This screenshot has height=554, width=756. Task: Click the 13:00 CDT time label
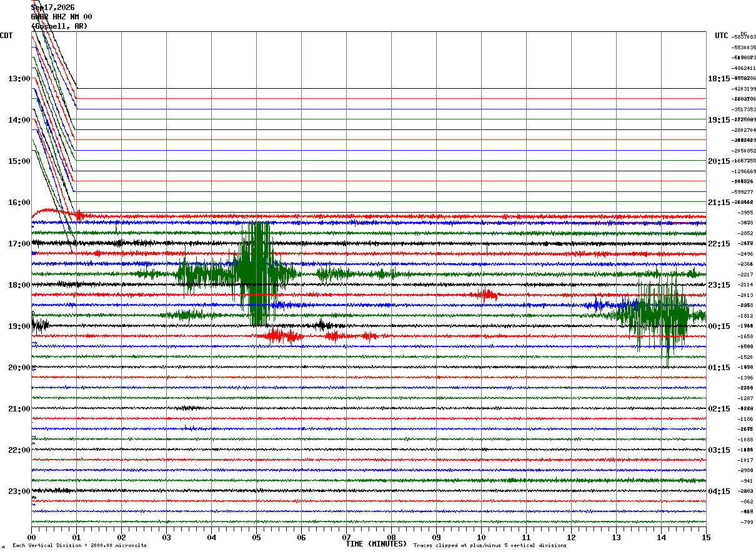pos(19,79)
